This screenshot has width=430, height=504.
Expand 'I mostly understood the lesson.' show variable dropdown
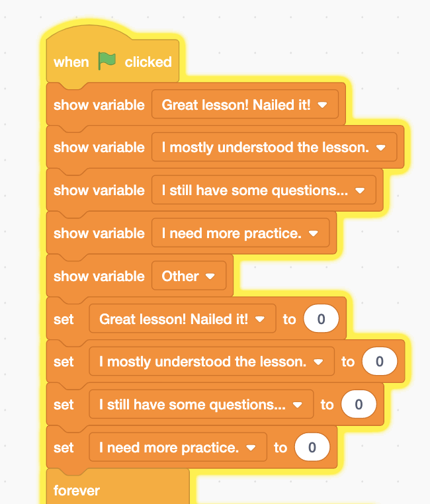(380, 148)
